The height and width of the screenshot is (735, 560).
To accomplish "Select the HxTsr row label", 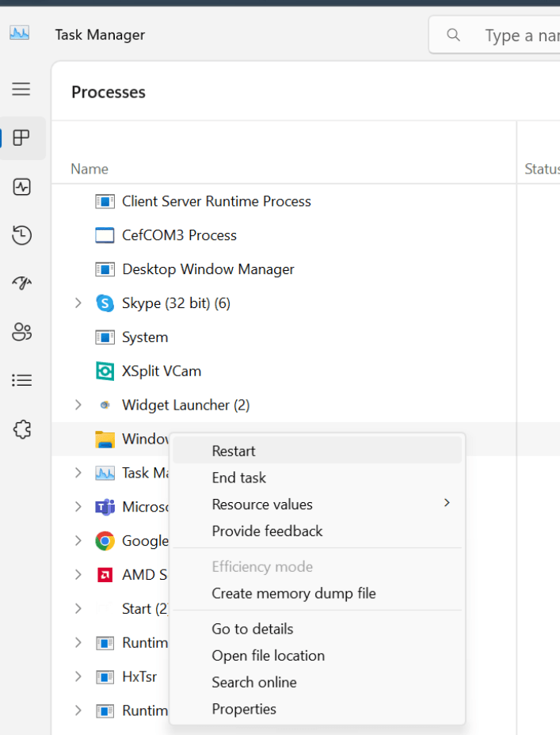I will click(139, 677).
